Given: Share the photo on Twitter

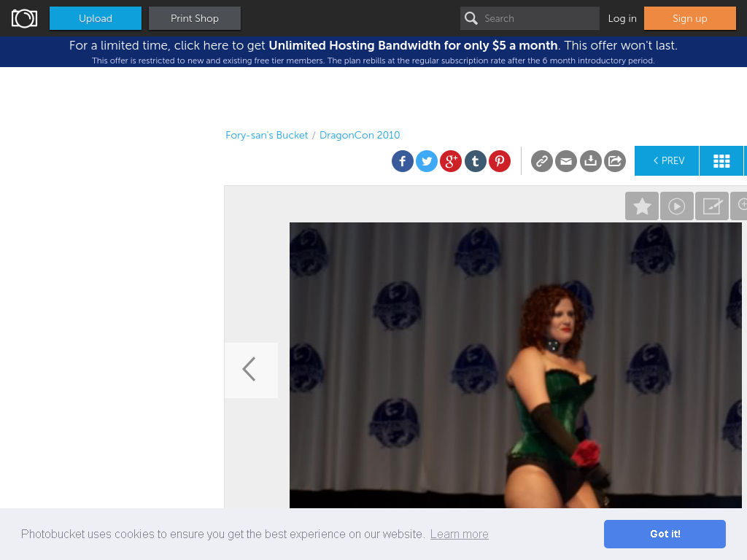Looking at the screenshot, I should (427, 161).
